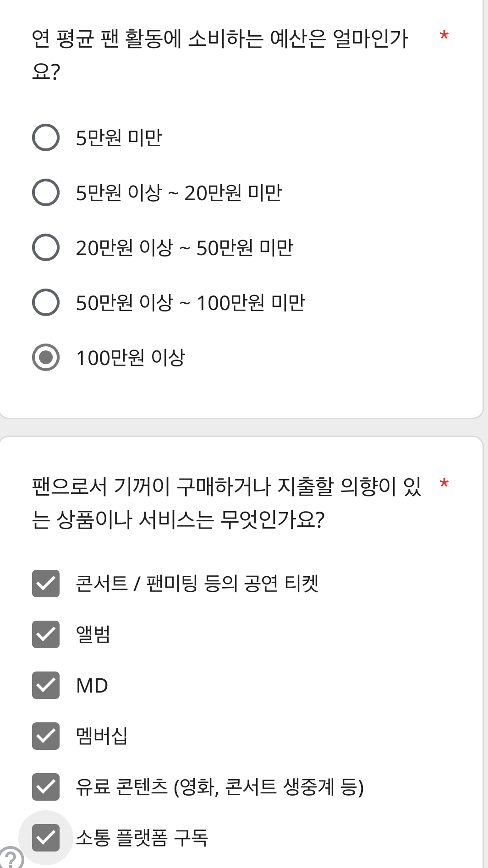Uncheck the '멤버십' checkbox
Viewport: 488px width, 868px height.
point(46,736)
